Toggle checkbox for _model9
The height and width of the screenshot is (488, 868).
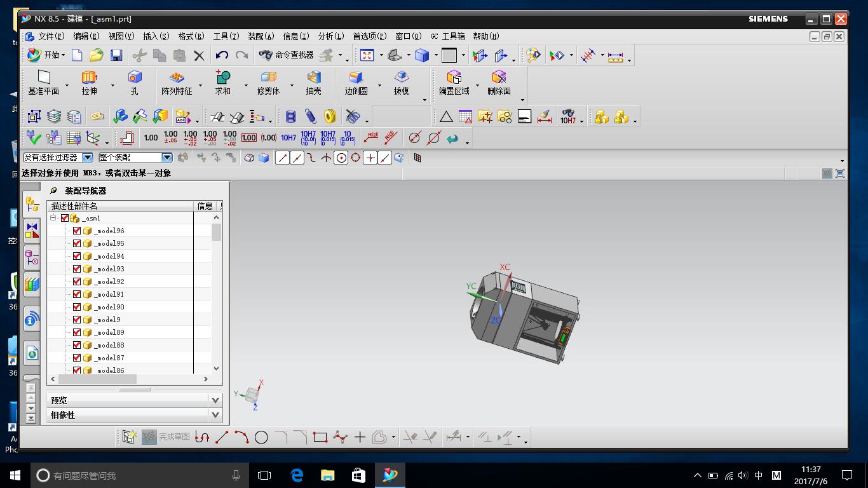(x=77, y=320)
